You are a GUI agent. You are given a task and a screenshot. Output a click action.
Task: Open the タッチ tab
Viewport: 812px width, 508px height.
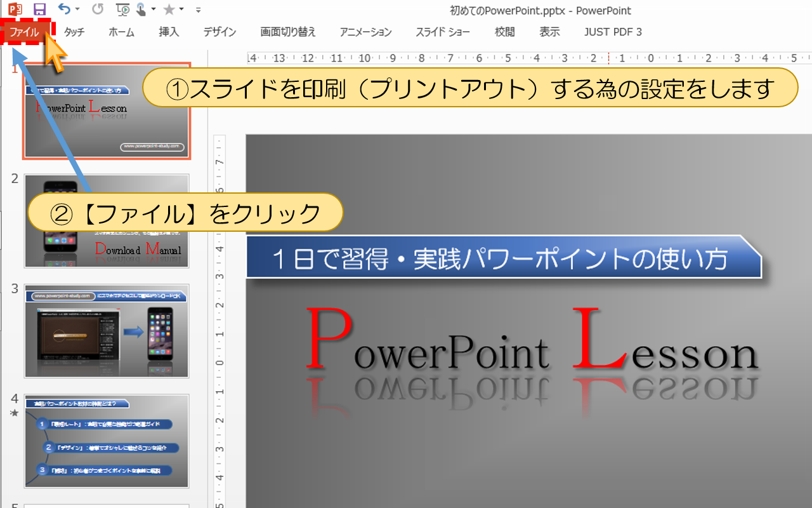point(74,32)
